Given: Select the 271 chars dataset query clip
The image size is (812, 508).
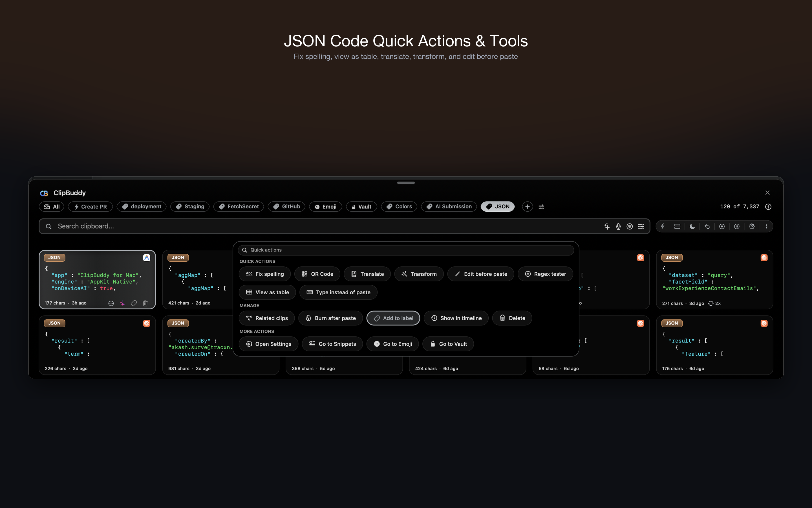Looking at the screenshot, I should pyautogui.click(x=714, y=279).
